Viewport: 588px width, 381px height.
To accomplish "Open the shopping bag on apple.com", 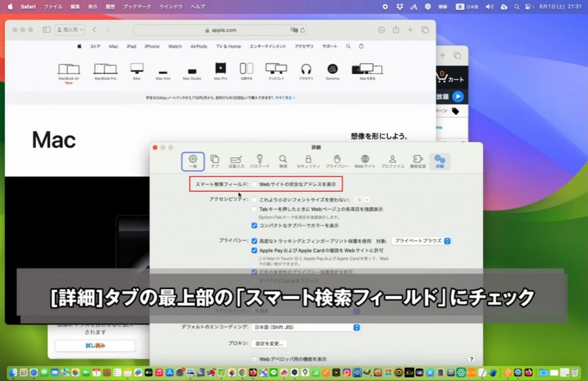I will point(362,47).
